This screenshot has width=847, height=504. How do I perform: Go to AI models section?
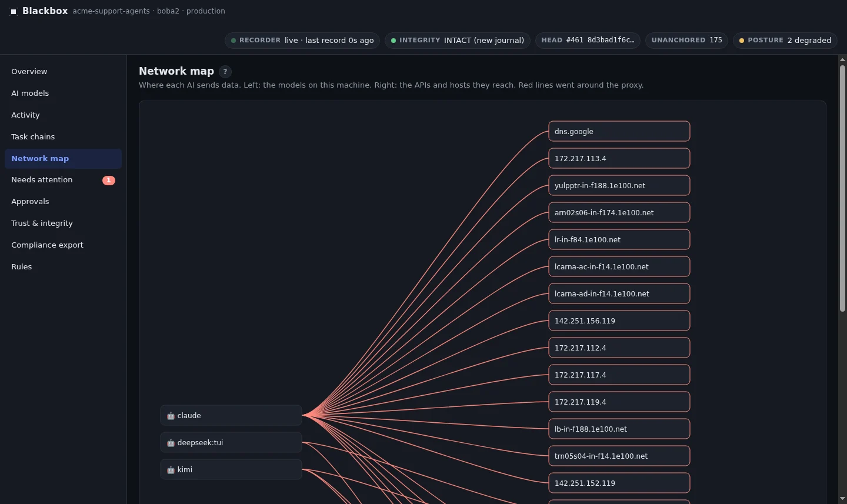pyautogui.click(x=63, y=94)
